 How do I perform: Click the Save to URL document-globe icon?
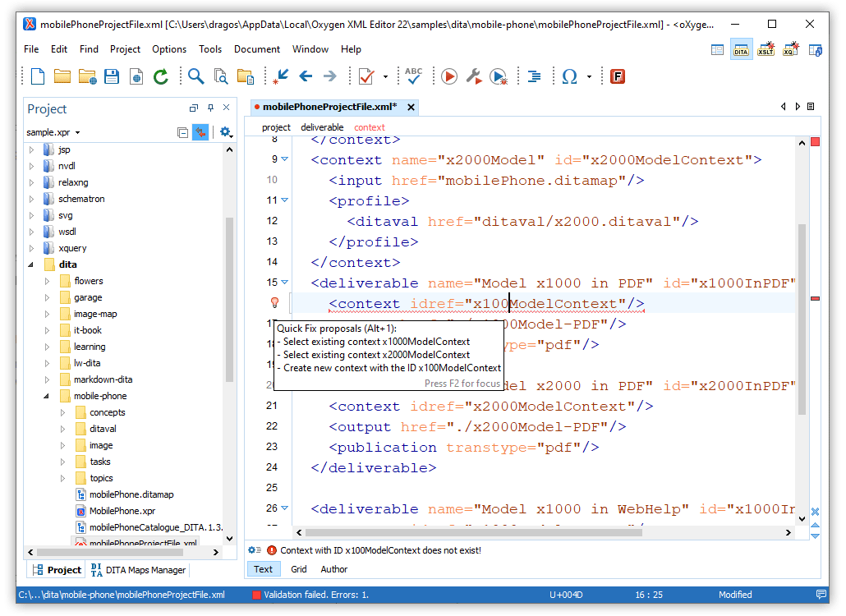[x=136, y=76]
